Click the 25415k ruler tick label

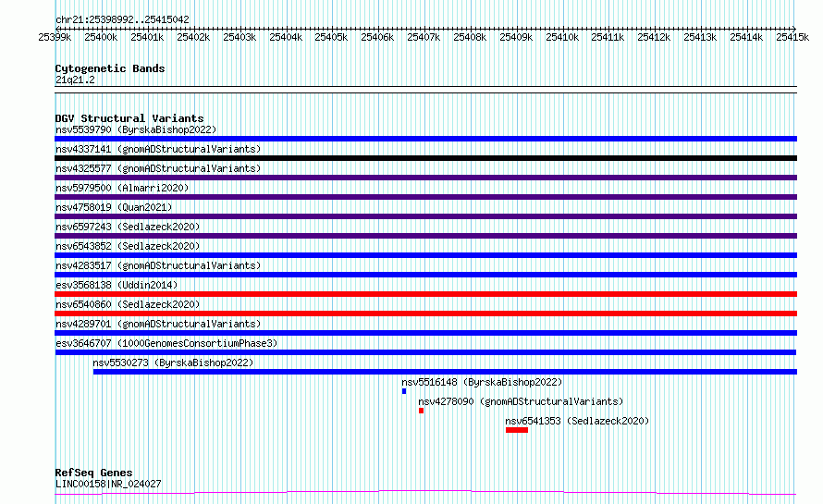pos(792,37)
